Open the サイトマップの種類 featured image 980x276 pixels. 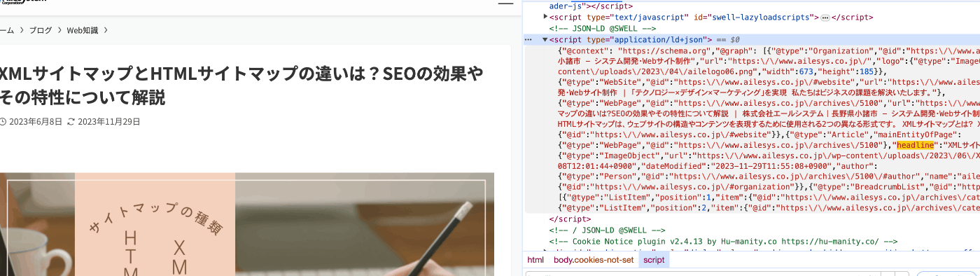(247, 224)
